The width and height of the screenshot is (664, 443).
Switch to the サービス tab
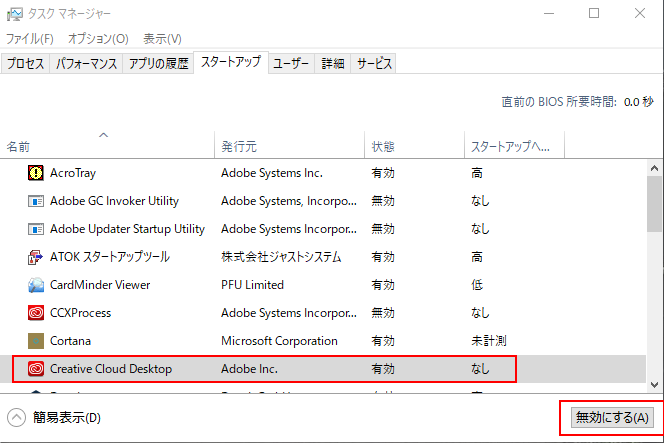point(374,64)
